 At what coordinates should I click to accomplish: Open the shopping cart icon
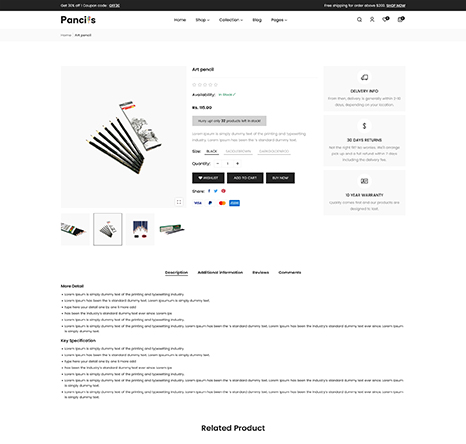(401, 19)
